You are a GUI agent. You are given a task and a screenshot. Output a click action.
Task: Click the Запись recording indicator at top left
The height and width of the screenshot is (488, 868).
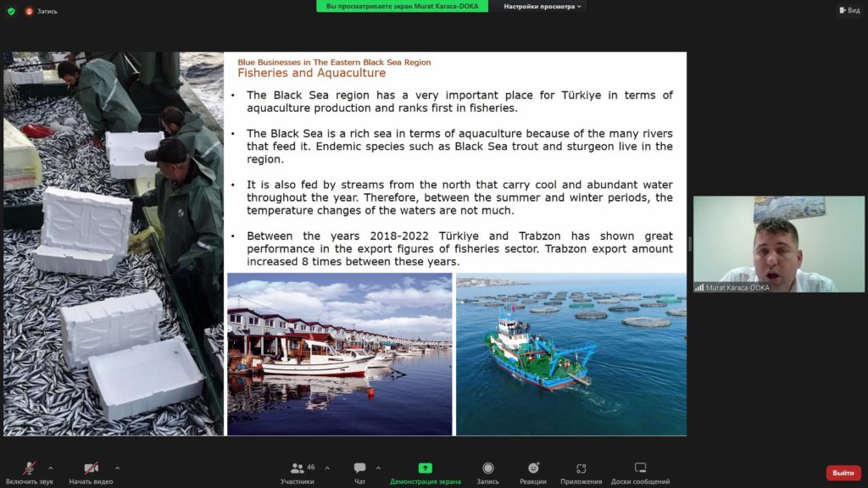tap(42, 11)
